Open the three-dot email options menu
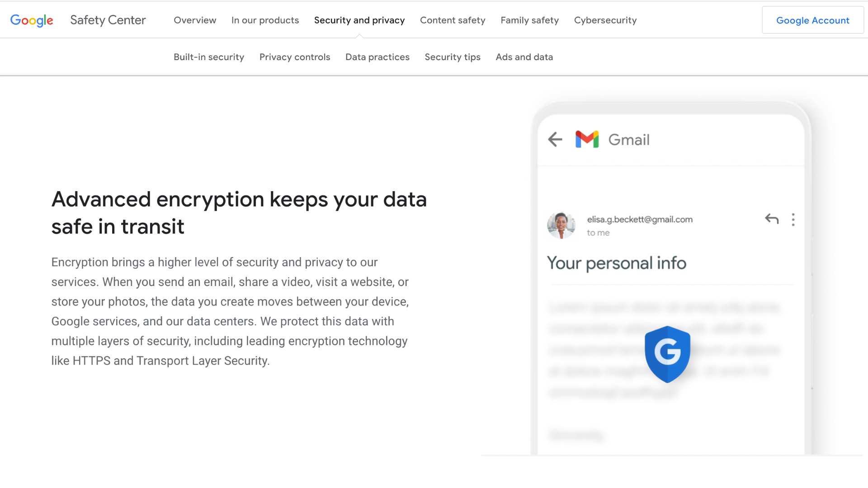This screenshot has width=868, height=488. [x=793, y=220]
